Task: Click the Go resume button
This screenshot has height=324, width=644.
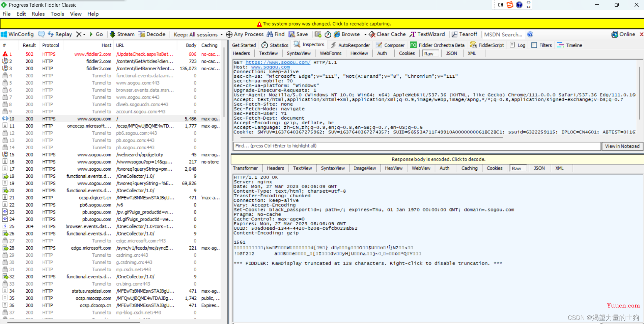Action: point(96,34)
